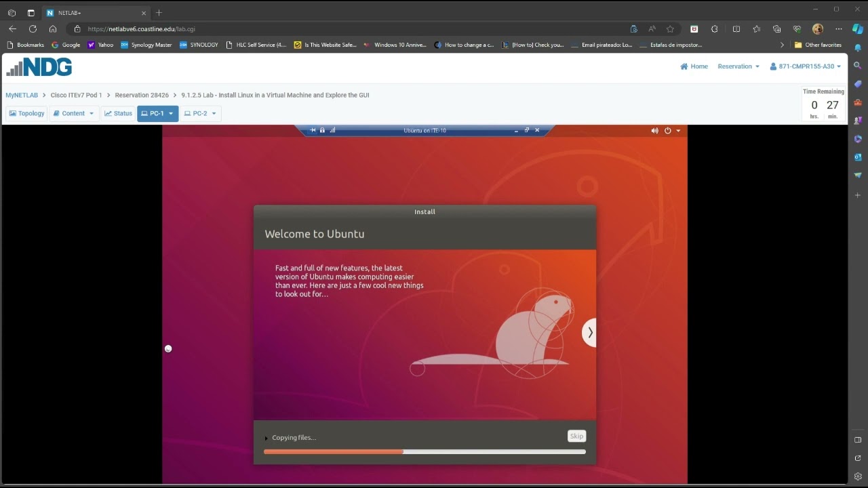Open the PC-1 tab dropdown arrow

click(x=171, y=114)
